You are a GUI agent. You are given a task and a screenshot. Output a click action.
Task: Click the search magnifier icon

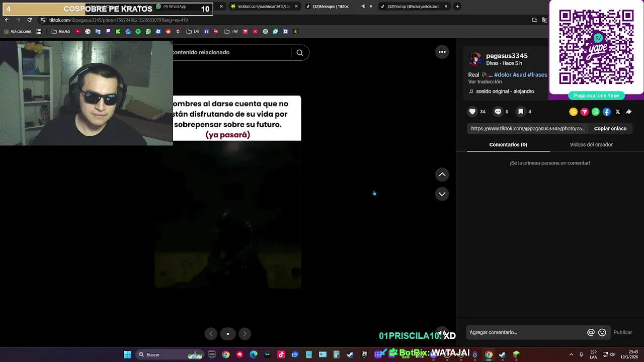pos(300,52)
